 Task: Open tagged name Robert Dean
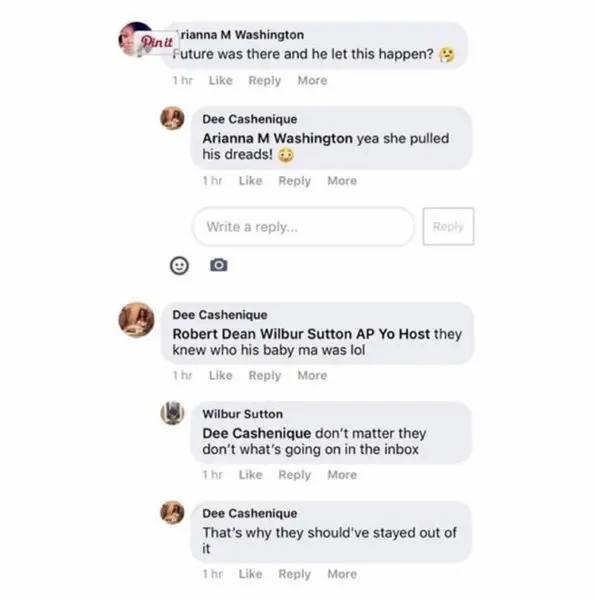[214, 334]
